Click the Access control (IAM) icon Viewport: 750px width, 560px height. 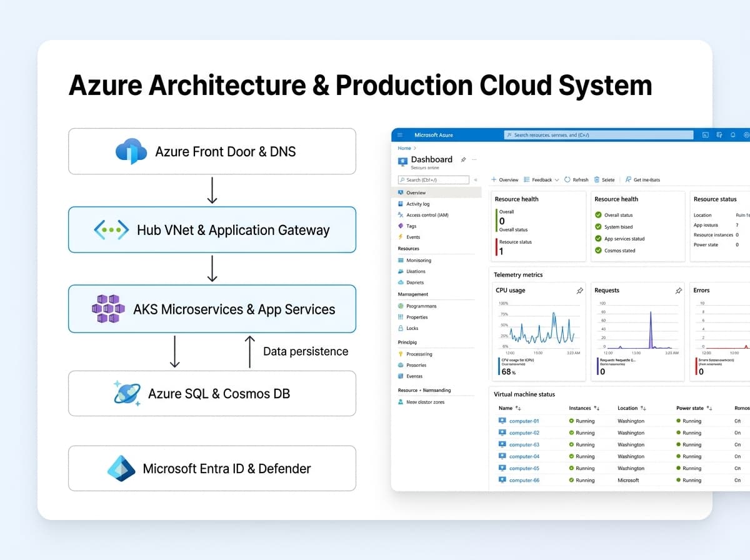pos(401,215)
